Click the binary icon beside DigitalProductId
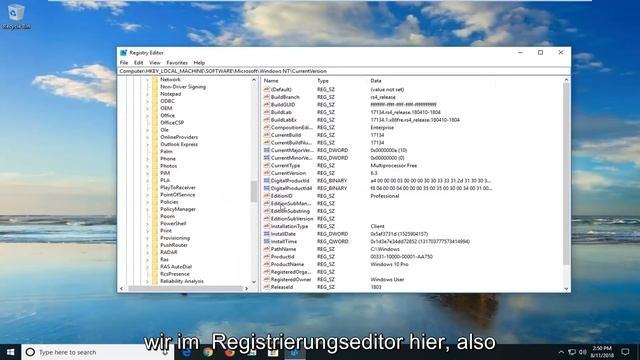640x360 pixels. [x=267, y=180]
